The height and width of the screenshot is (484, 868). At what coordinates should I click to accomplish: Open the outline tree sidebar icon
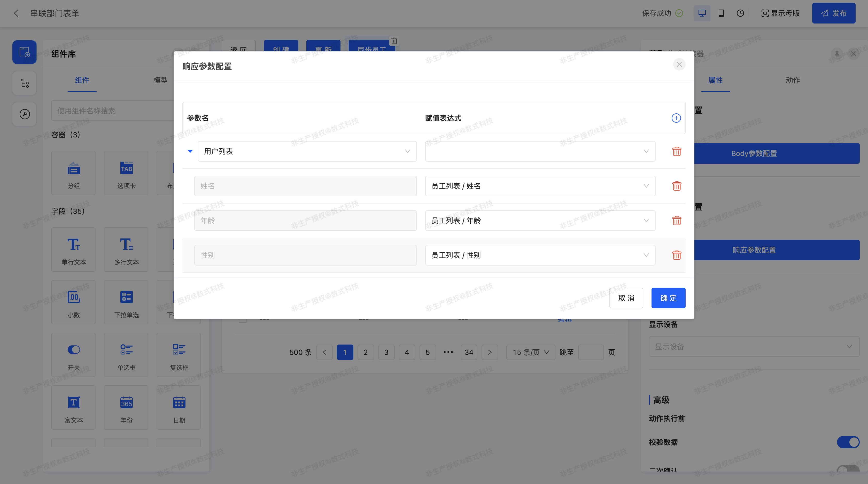coord(24,83)
